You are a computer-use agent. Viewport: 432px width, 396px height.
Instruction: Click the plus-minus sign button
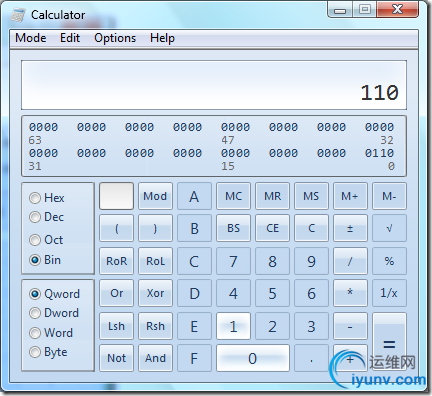tap(350, 228)
